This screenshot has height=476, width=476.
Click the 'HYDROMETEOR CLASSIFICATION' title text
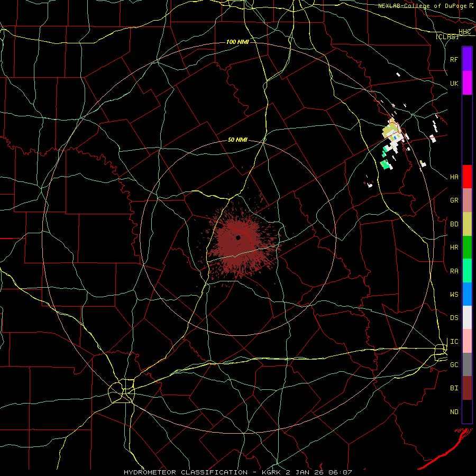(x=186, y=472)
